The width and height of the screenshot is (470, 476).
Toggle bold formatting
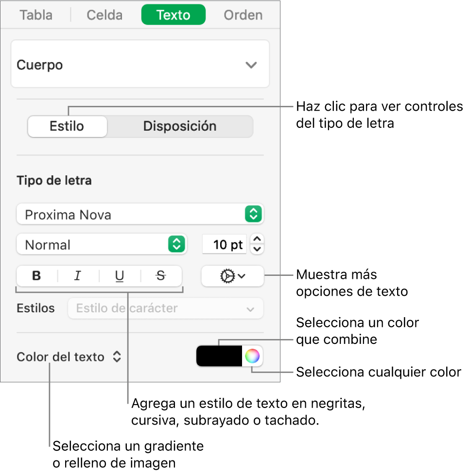click(37, 276)
